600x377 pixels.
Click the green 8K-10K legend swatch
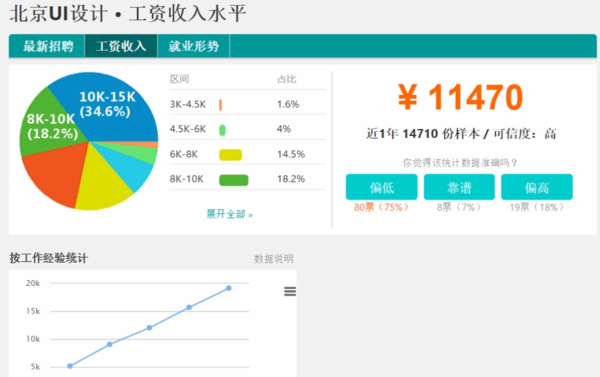(x=233, y=180)
